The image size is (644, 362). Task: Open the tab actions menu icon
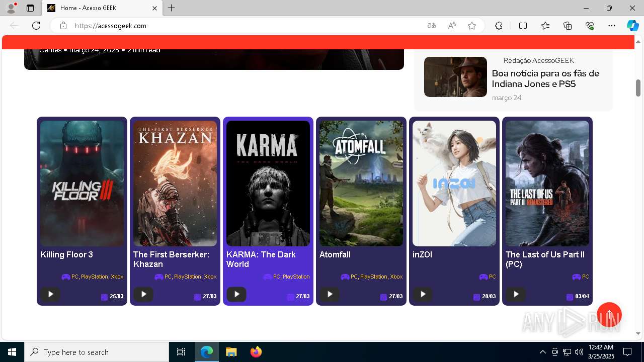(30, 8)
